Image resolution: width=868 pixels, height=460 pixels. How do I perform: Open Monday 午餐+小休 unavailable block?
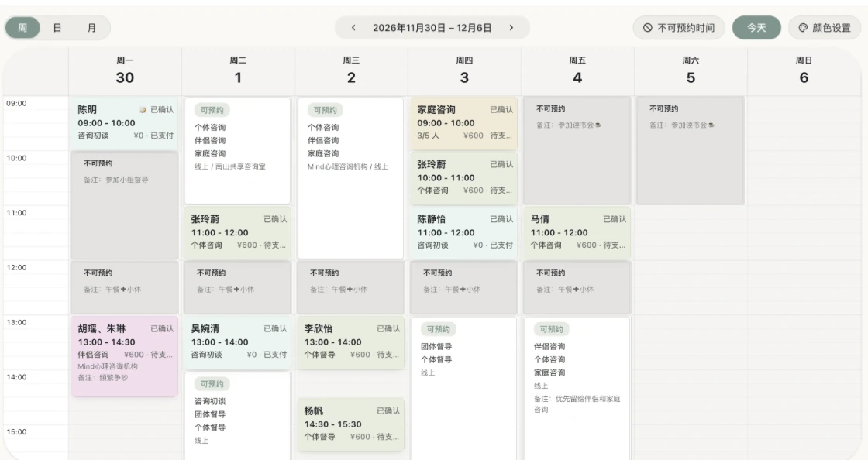click(x=125, y=287)
